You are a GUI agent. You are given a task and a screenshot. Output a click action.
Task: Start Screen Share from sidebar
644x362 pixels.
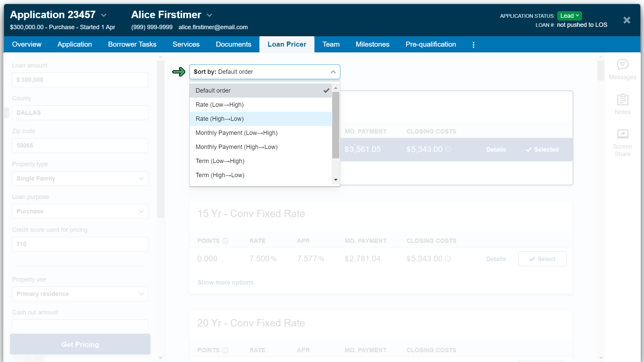pos(622,134)
